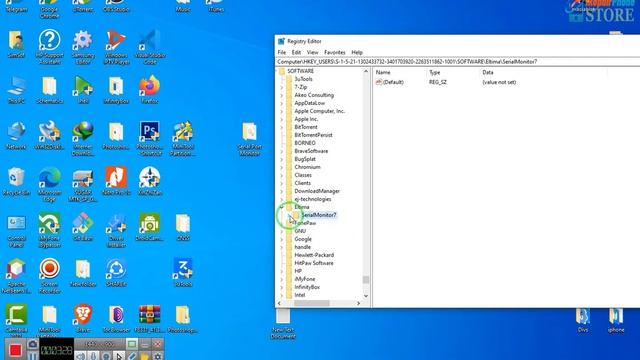Pause the screen recording
Image resolution: width=640 pixels, height=360 pixels.
click(x=33, y=356)
